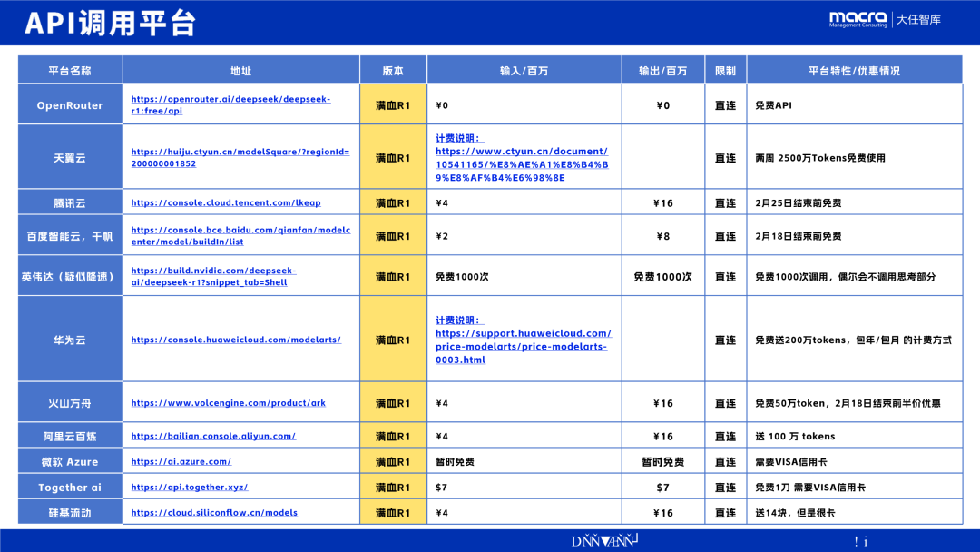The width and height of the screenshot is (980, 552).
Task: Click the 华为云 platform name cell
Action: pos(70,340)
